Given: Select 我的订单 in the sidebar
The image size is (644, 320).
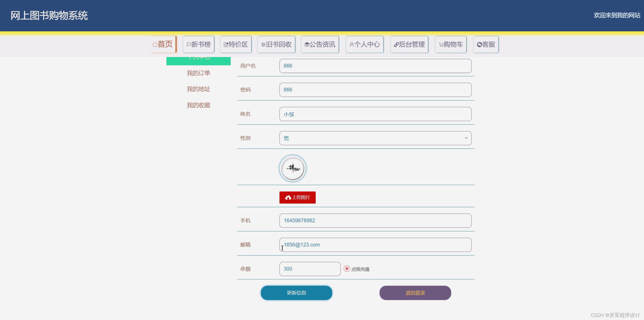Looking at the screenshot, I should (x=198, y=73).
